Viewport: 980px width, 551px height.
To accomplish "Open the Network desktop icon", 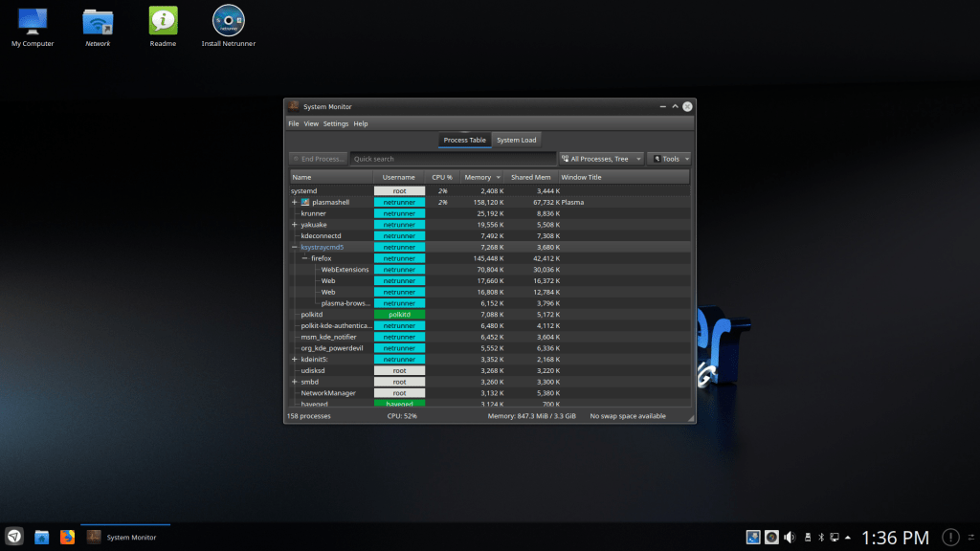I will click(98, 28).
